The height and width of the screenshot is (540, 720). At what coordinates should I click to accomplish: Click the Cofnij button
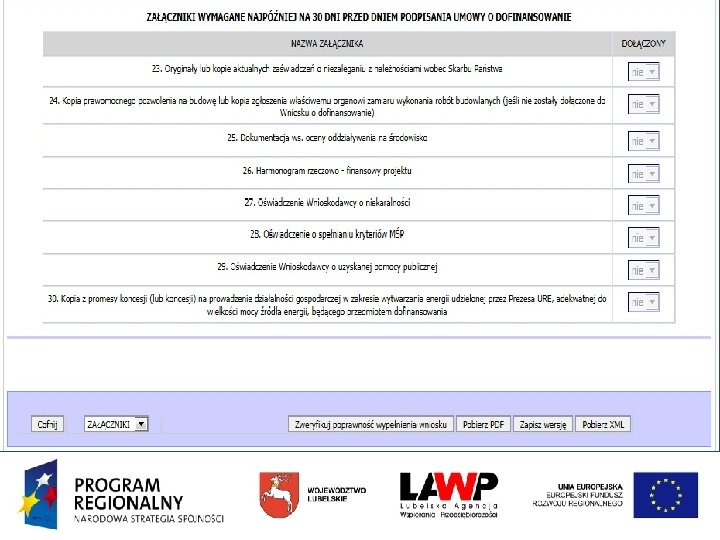tap(47, 424)
